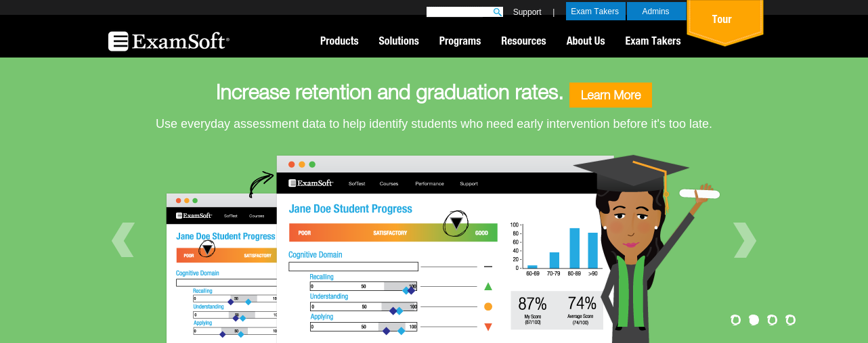This screenshot has width=868, height=343.
Task: Select the second carousel indicator dot
Action: click(754, 320)
